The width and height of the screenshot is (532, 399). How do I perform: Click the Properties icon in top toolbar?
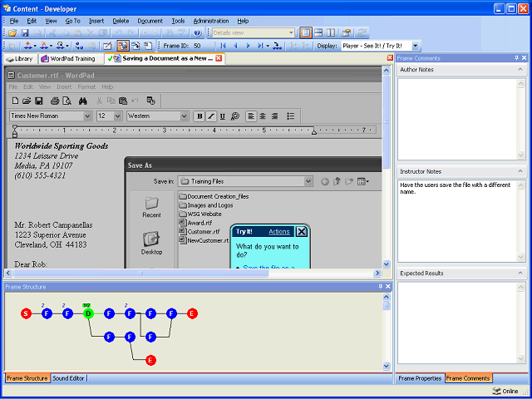tap(346, 32)
